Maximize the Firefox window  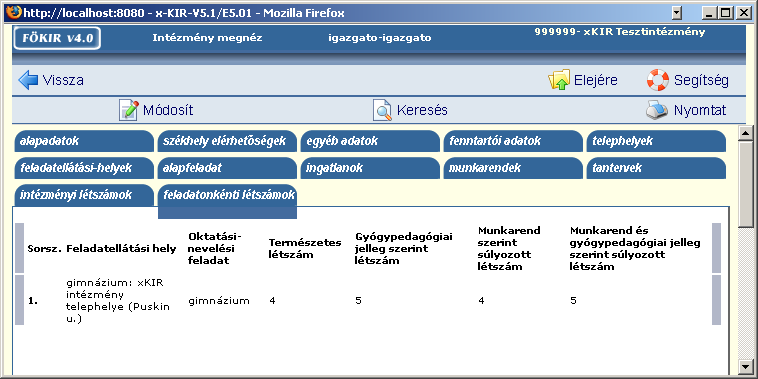coord(725,13)
